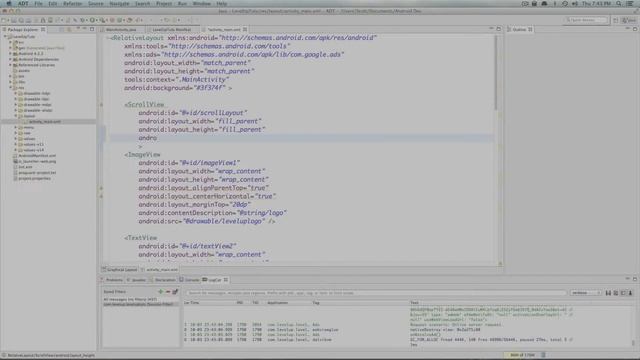Expand the gen folder
The width and height of the screenshot is (640, 360).
11,48
